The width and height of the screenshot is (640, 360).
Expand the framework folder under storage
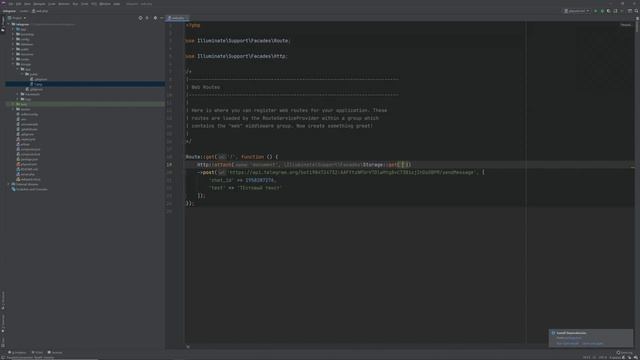[x=18, y=94]
